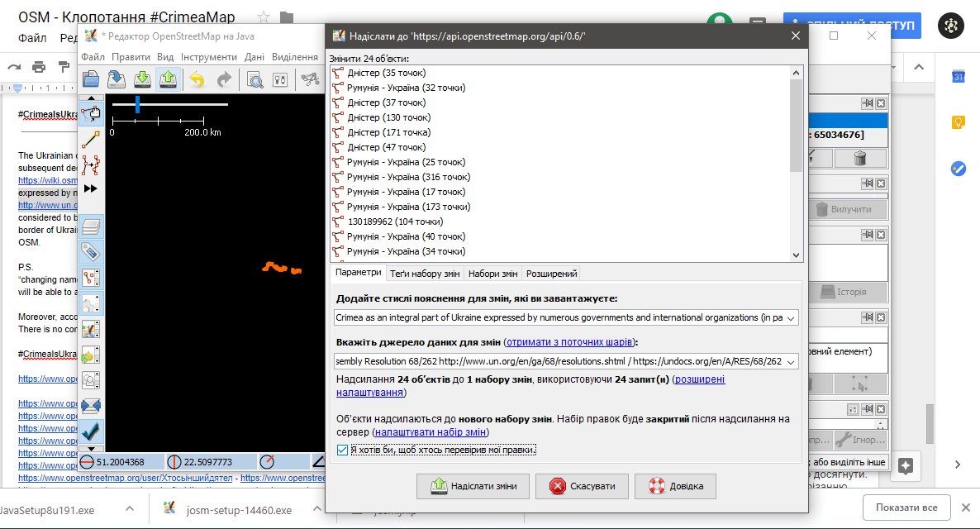The height and width of the screenshot is (529, 980).
Task: Print the Google Docs document
Action: [x=39, y=67]
